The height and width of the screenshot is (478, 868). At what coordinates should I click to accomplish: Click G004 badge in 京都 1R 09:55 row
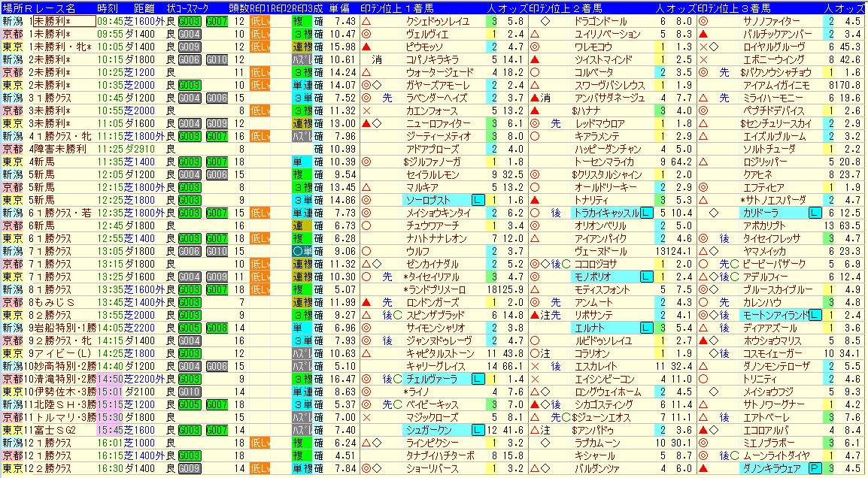click(x=190, y=35)
